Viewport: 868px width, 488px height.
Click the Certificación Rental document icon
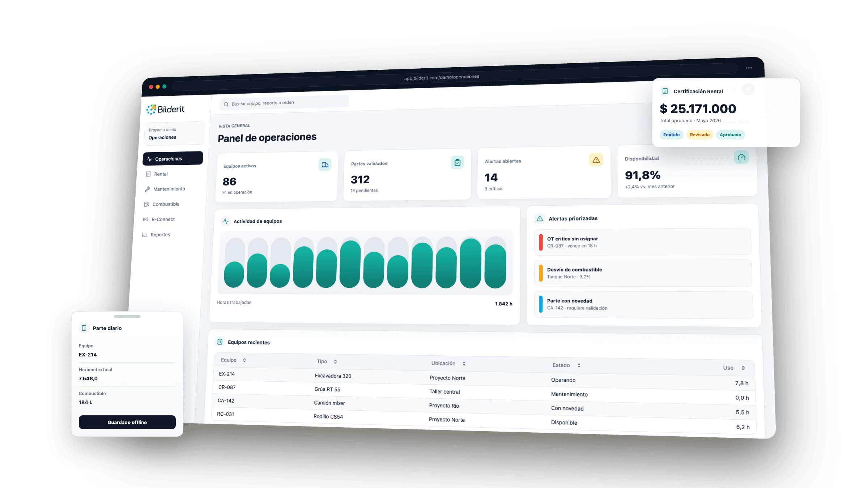[665, 91]
